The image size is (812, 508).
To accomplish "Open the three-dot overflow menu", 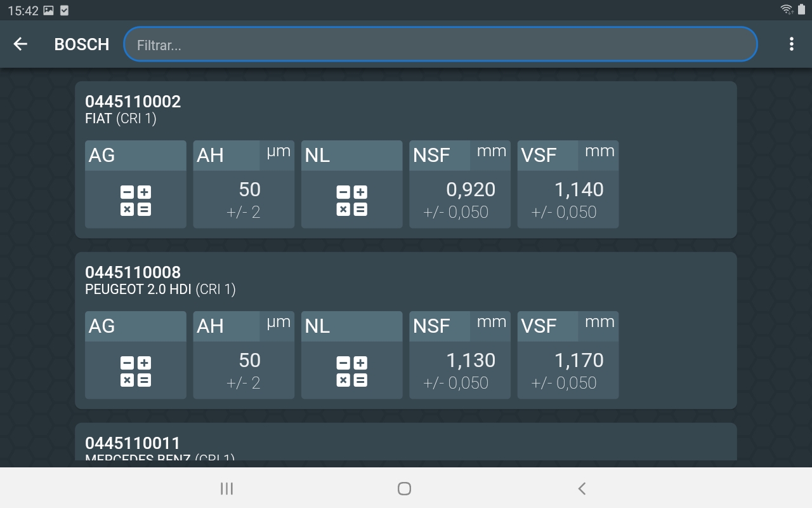I will pos(791,44).
